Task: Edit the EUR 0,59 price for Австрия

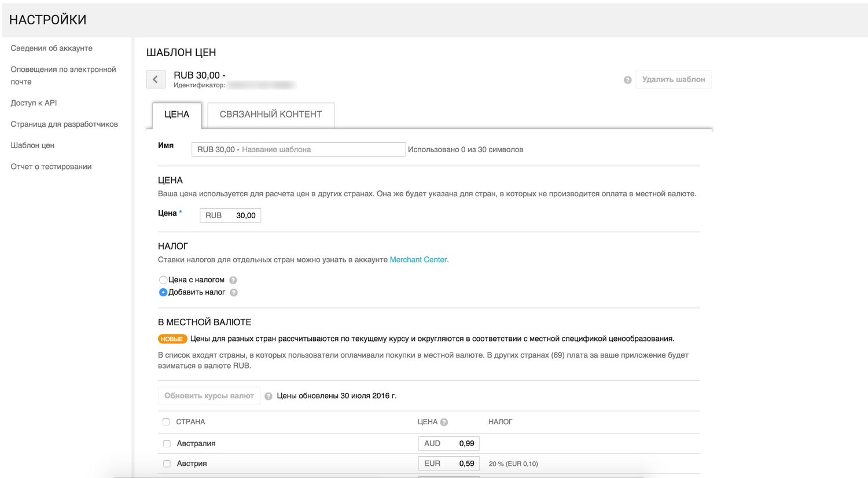Action: 449,464
